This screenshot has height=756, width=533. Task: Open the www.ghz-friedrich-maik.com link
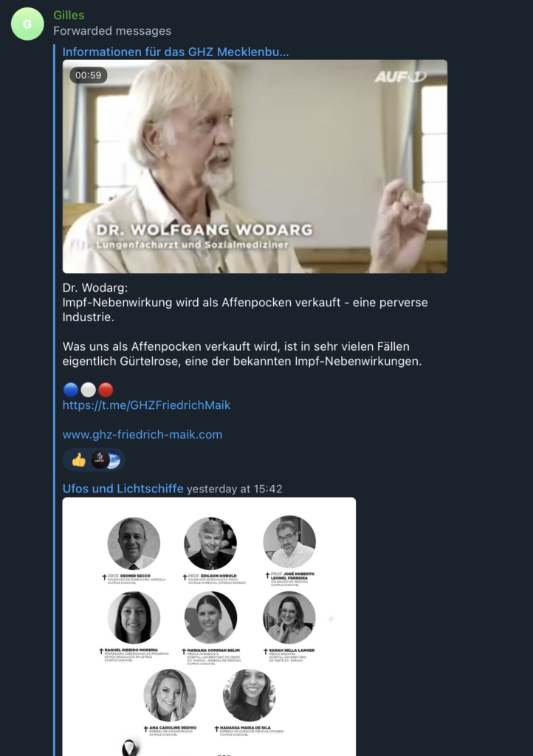pos(142,434)
